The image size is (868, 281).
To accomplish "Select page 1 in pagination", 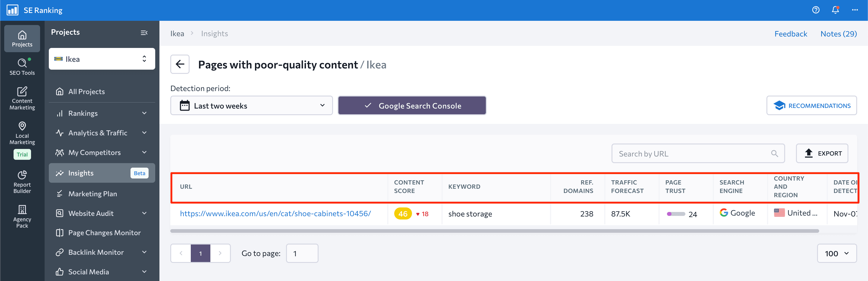I will [200, 253].
